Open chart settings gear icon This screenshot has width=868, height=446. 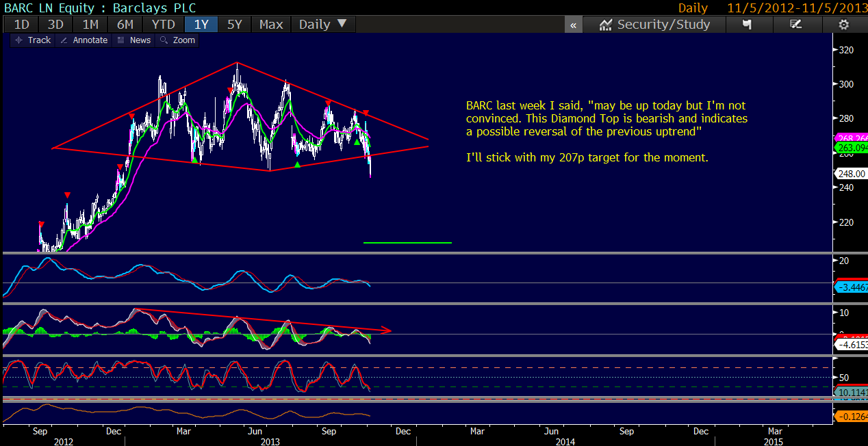click(x=843, y=25)
